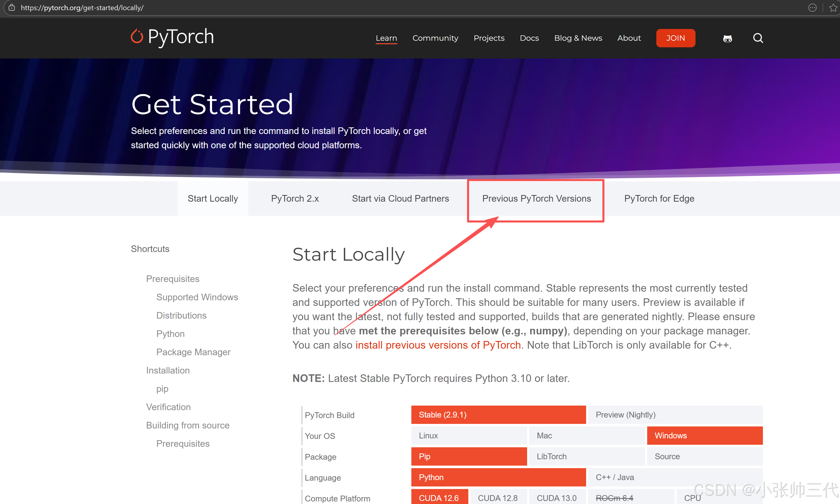This screenshot has width=840, height=504.
Task: Select CUDA 12.6 compute platform
Action: pos(440,497)
